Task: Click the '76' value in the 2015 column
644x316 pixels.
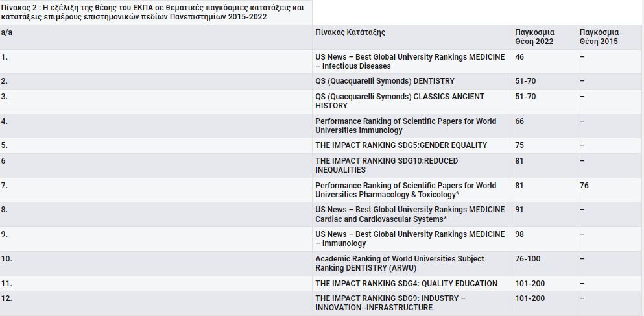Action: (584, 186)
